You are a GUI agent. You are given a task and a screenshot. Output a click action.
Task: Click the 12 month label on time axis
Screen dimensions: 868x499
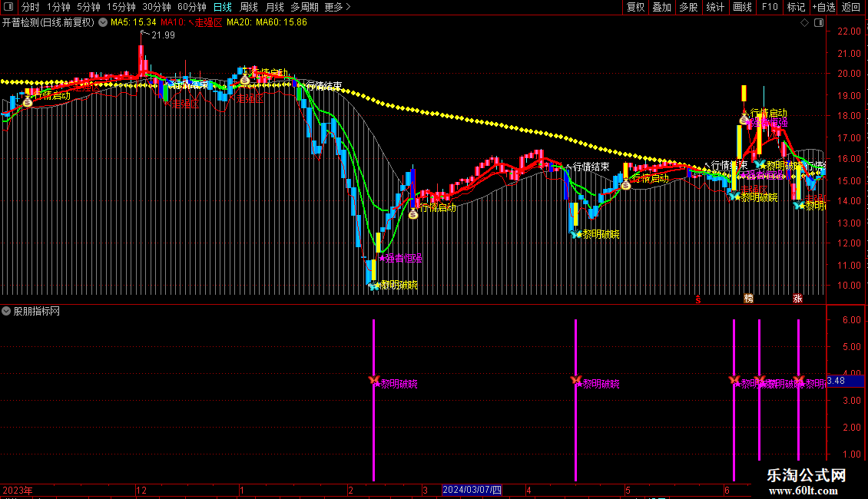pos(141,491)
